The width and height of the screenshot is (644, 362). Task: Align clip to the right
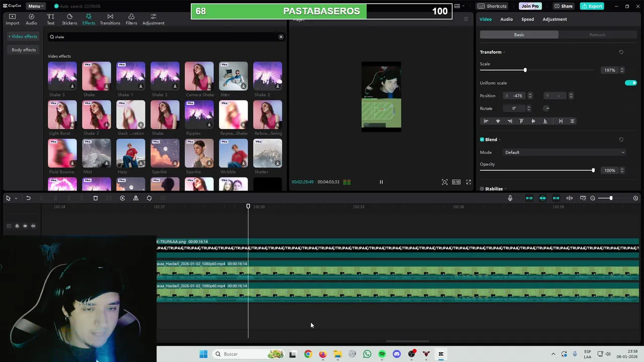coord(510,121)
